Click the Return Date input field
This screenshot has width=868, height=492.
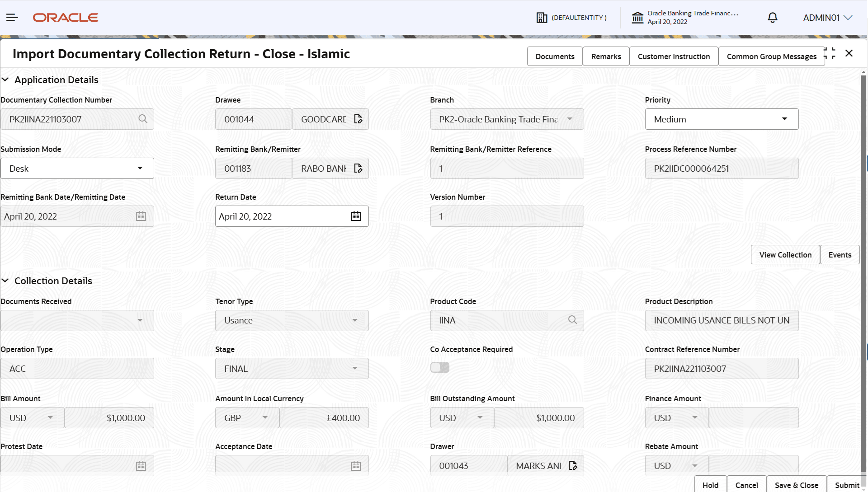(280, 216)
